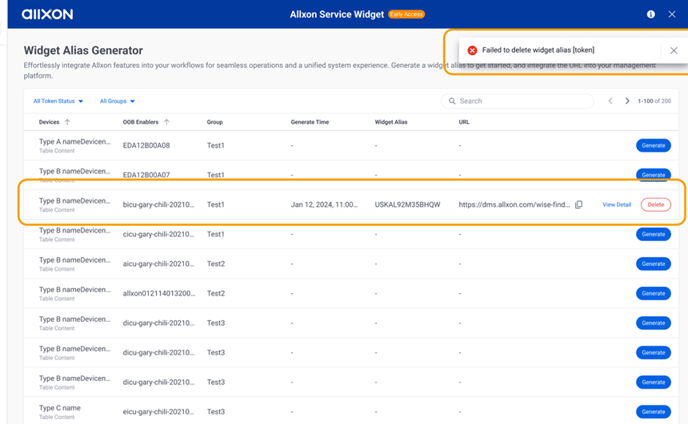Image resolution: width=688 pixels, height=424 pixels.
Task: Click the info icon in header
Action: coord(651,14)
